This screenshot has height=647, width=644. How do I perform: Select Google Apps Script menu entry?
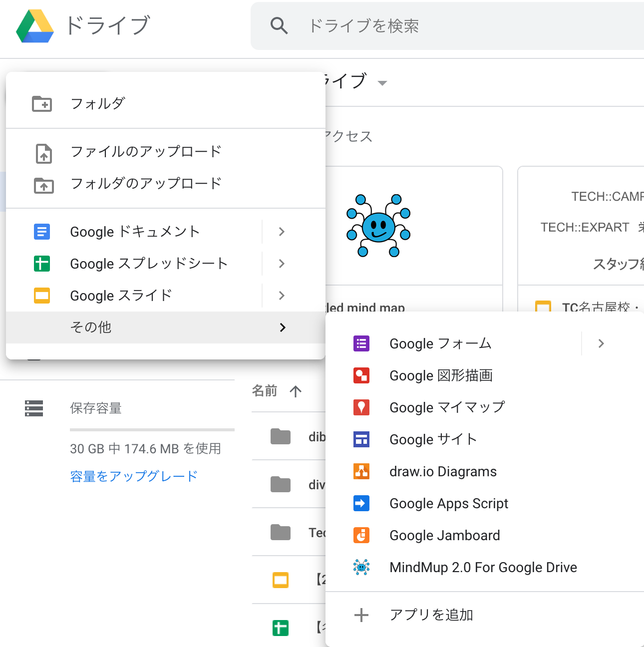point(448,503)
